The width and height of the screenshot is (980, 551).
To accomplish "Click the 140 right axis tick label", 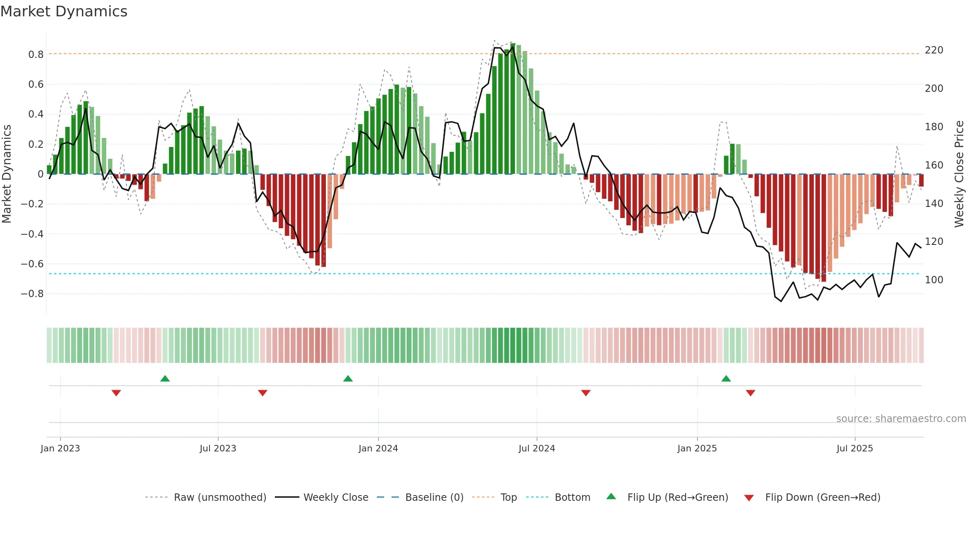I will 934,203.
